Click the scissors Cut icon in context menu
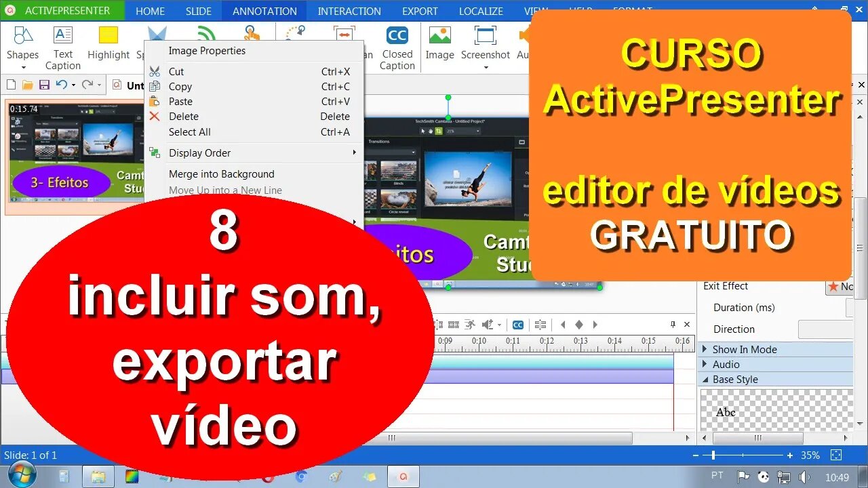The image size is (868, 488). (x=155, y=71)
